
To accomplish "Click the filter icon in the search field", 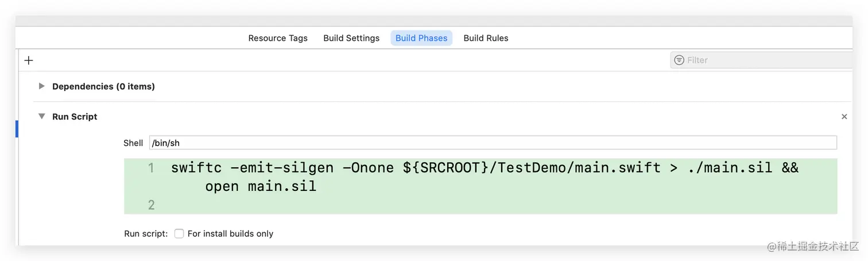I will (x=679, y=60).
